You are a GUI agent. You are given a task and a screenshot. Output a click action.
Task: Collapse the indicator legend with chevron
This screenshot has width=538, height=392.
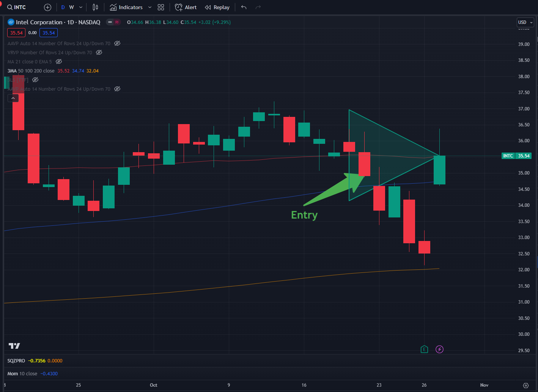(13, 98)
